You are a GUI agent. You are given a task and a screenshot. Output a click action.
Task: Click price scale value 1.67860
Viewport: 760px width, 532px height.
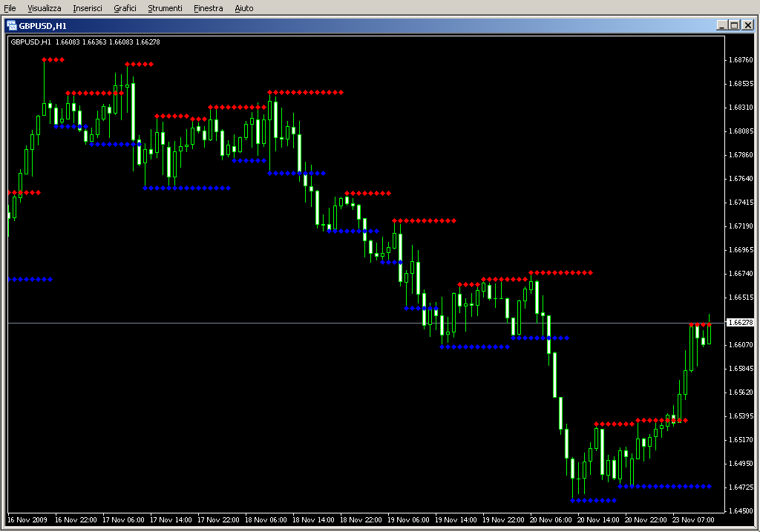coord(741,155)
